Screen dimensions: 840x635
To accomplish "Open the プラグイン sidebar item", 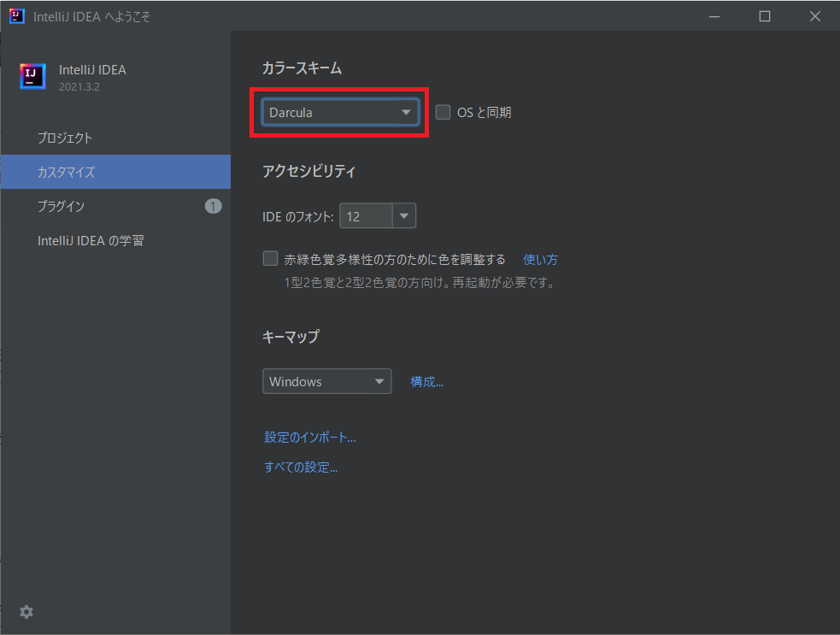I will [x=115, y=206].
